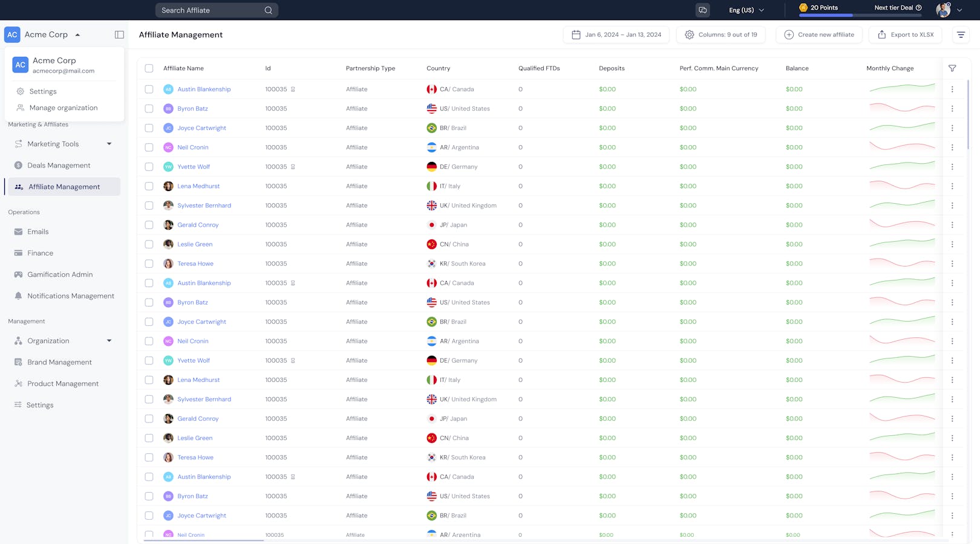The image size is (980, 544).
Task: Open the Eng (US) language dropdown
Action: [745, 10]
